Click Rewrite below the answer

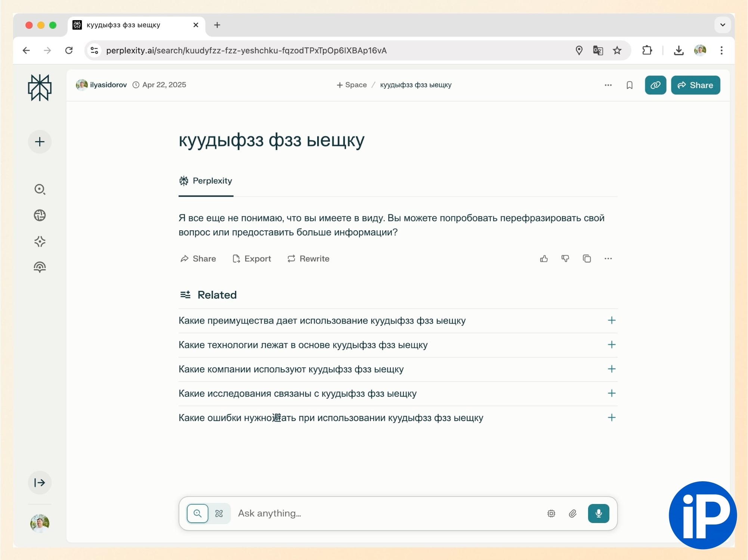308,259
